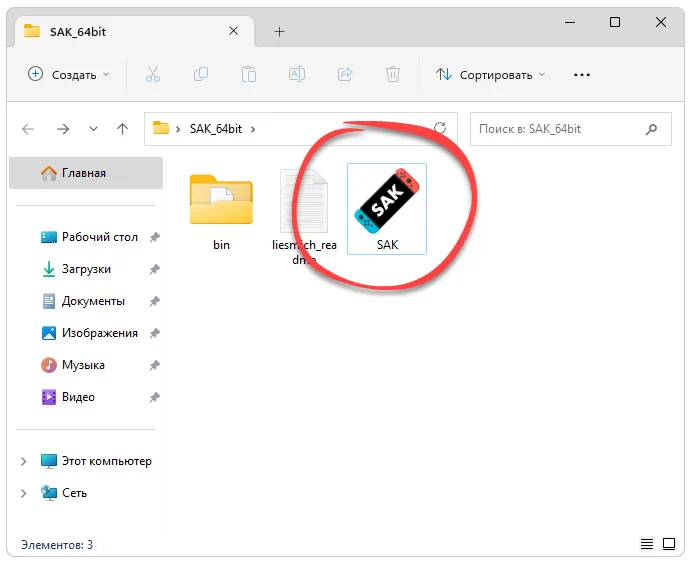Click the Copy icon in toolbar

click(201, 74)
